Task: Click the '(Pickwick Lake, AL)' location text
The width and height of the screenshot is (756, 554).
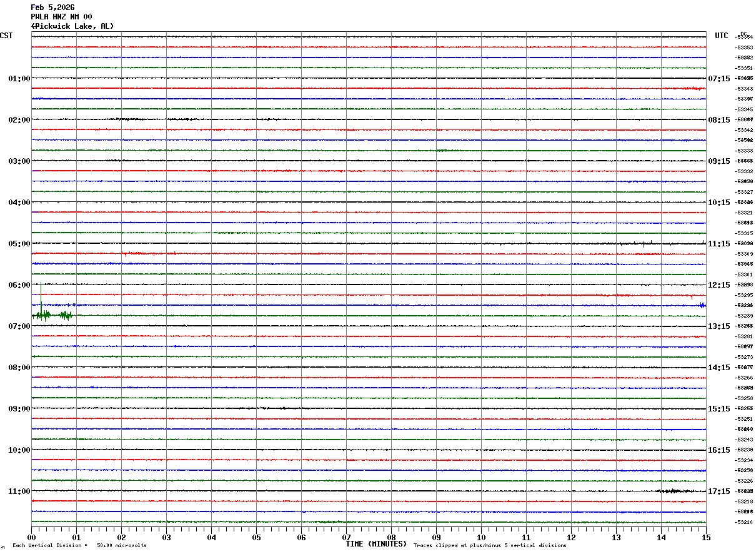Action: pos(72,26)
